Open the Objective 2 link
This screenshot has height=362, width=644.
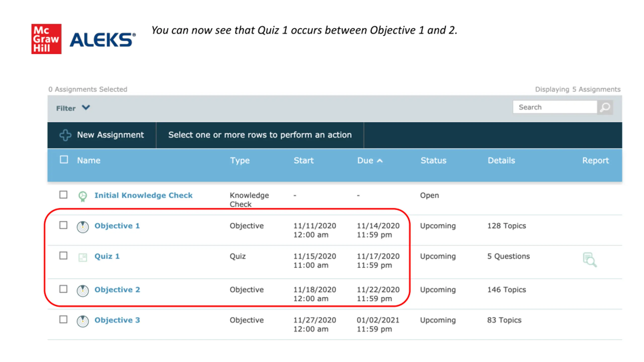tap(117, 290)
